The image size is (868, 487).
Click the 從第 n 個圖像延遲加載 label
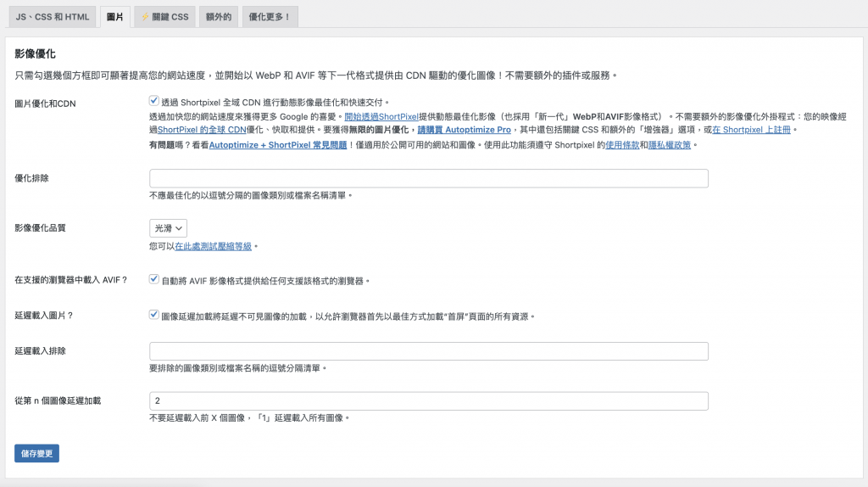click(x=58, y=400)
